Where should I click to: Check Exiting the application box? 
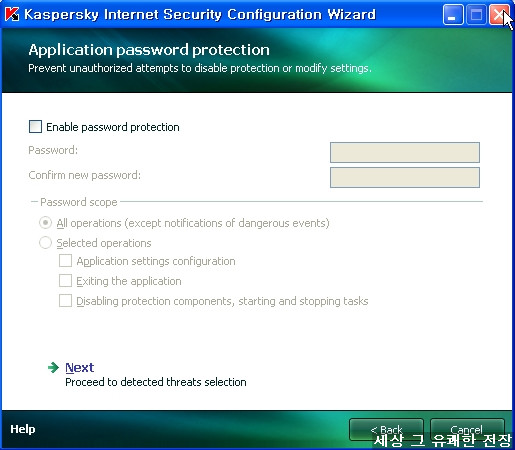65,281
